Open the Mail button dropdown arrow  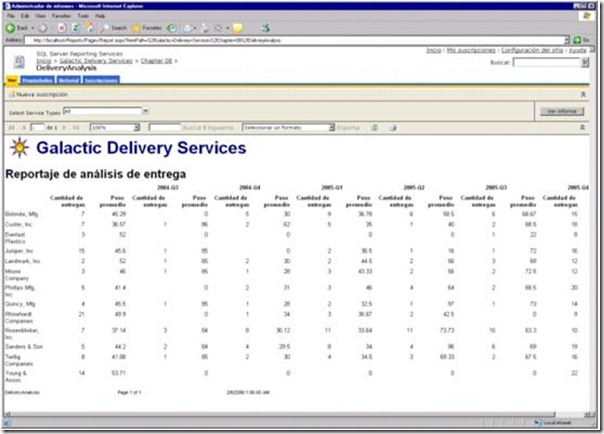click(195, 28)
